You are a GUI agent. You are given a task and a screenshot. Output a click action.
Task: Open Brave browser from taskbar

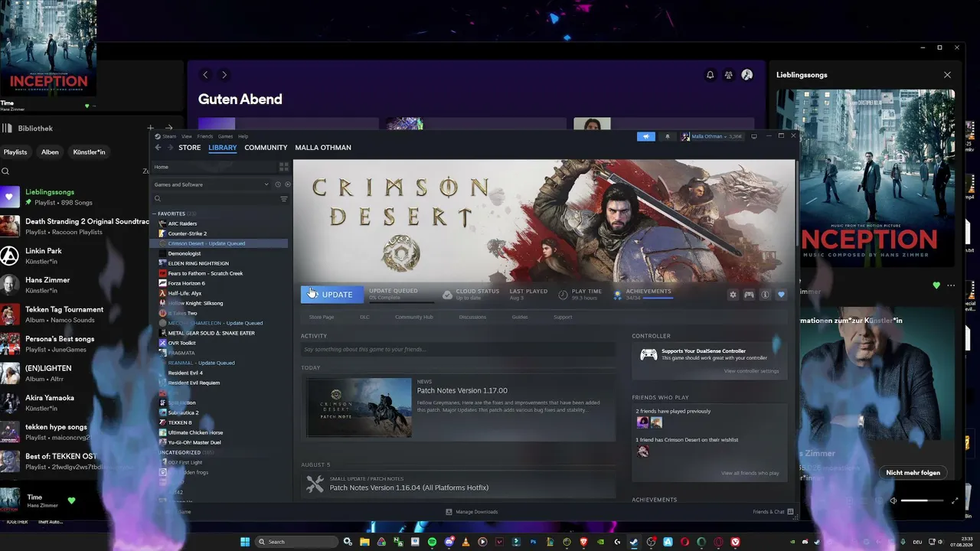click(x=583, y=542)
